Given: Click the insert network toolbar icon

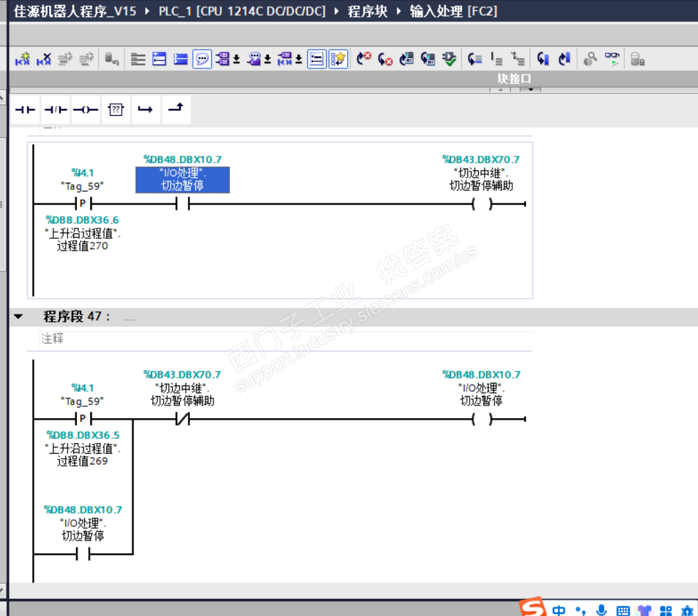Looking at the screenshot, I should (x=23, y=59).
